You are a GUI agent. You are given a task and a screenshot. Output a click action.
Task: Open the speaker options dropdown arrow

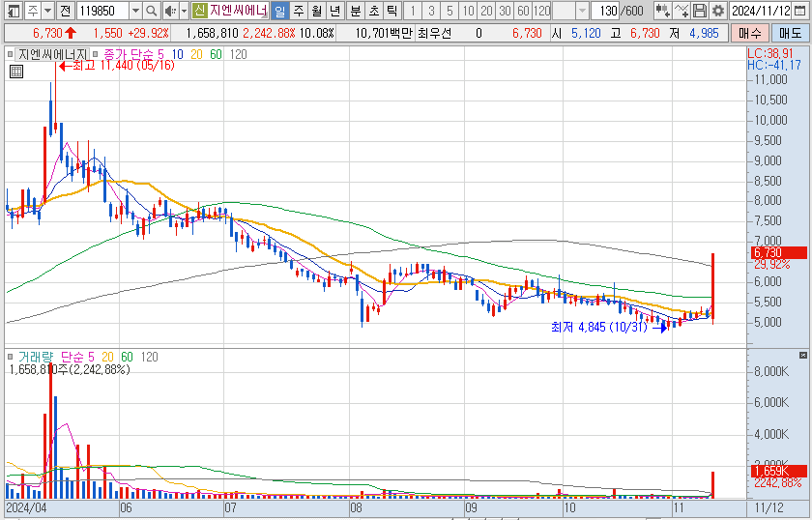(x=184, y=11)
